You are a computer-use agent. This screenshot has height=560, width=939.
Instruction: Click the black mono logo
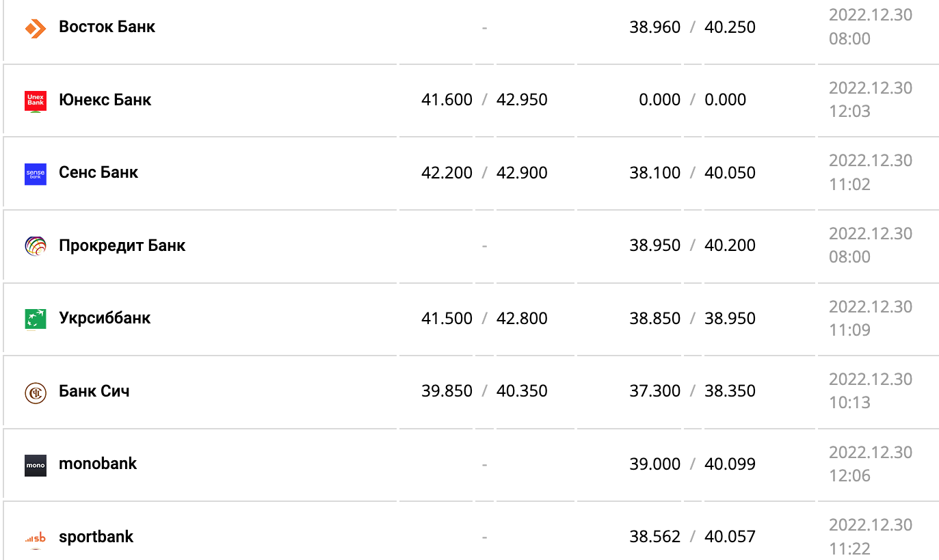pyautogui.click(x=36, y=465)
